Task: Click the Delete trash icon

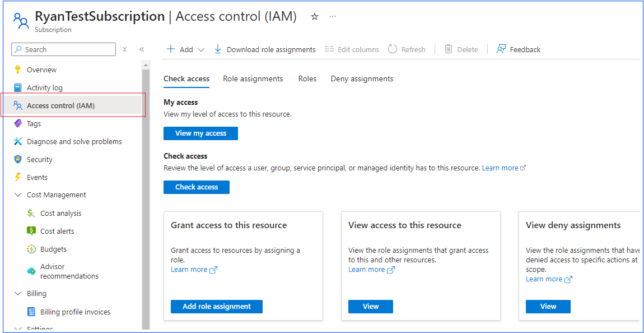Action: pyautogui.click(x=449, y=49)
